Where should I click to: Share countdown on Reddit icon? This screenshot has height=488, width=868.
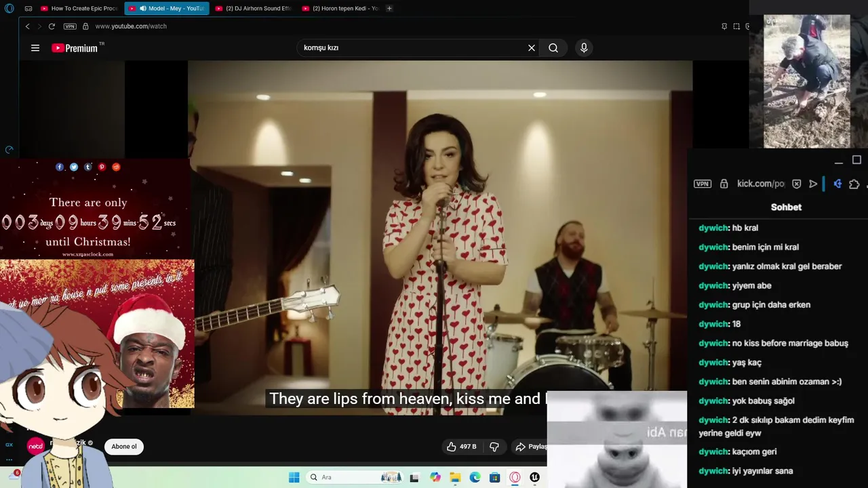coord(116,167)
